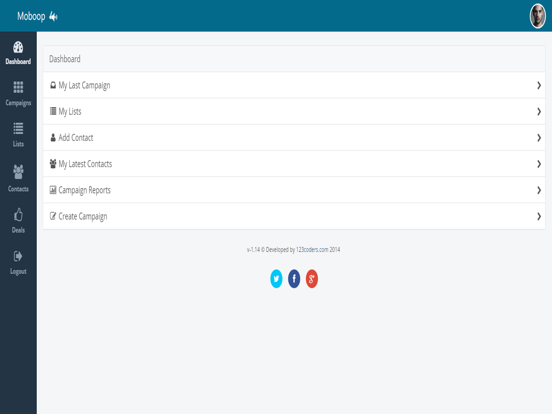Follow the 123coders.com footer link
Image resolution: width=552 pixels, height=414 pixels.
click(312, 250)
